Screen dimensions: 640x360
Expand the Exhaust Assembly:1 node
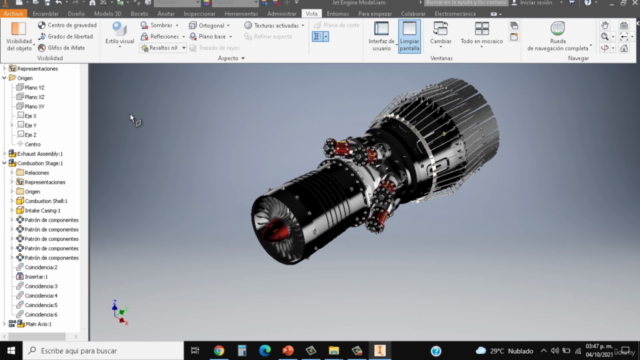[x=4, y=154]
